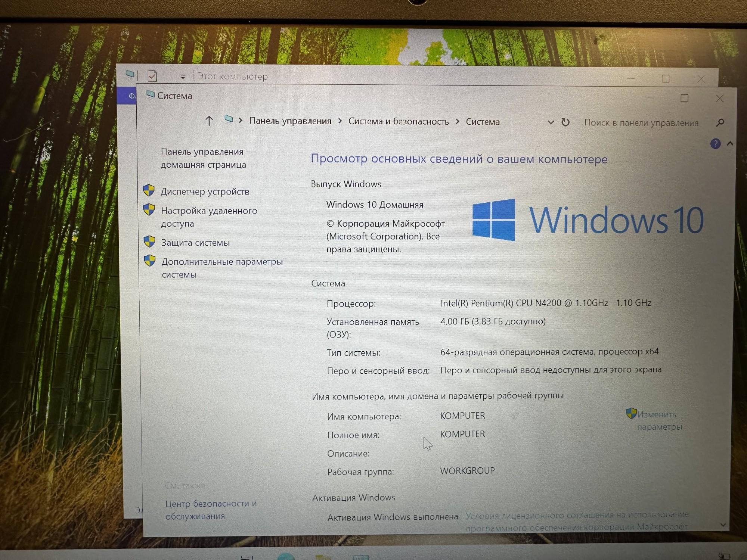
Task: Click the processor value Intel(R) Pentium(R) CPU N4200
Action: [546, 303]
